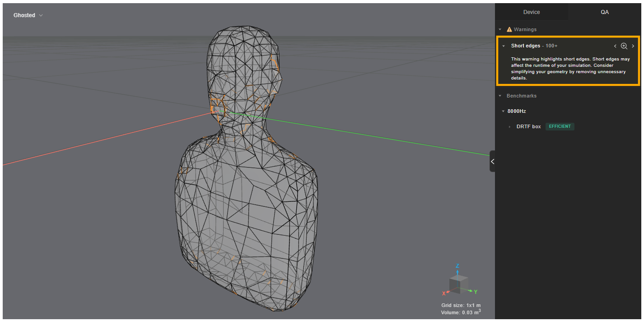Image resolution: width=644 pixels, height=321 pixels.
Task: Open the Ghosted view mode dropdown
Action: (x=28, y=15)
